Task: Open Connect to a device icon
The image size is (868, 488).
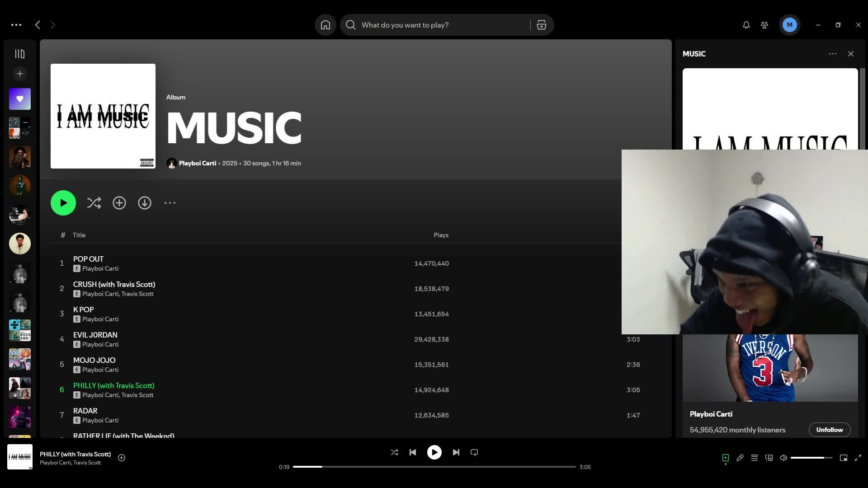Action: [x=769, y=458]
